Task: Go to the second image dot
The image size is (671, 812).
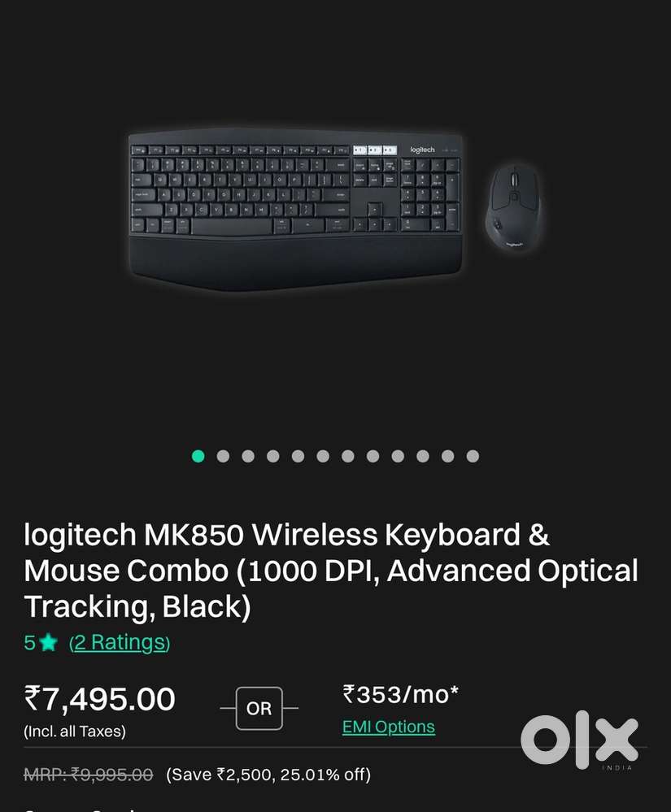Action: [x=223, y=456]
